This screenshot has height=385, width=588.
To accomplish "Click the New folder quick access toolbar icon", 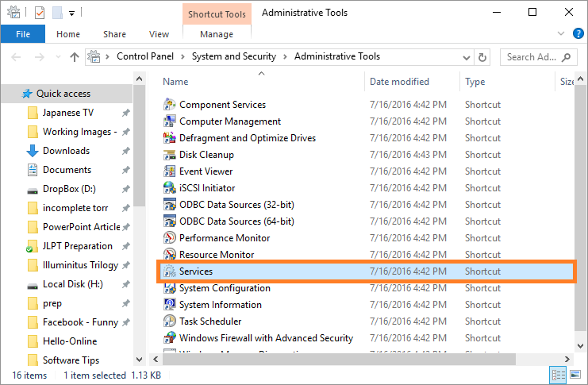I will (x=57, y=13).
